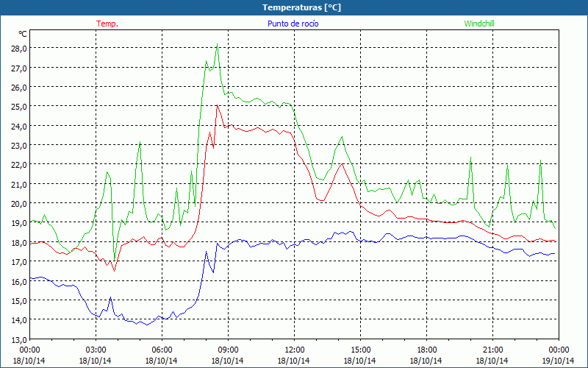Screen dimensions: 588x368
Task: Click the 13,0 y-axis value
Action: (18, 340)
